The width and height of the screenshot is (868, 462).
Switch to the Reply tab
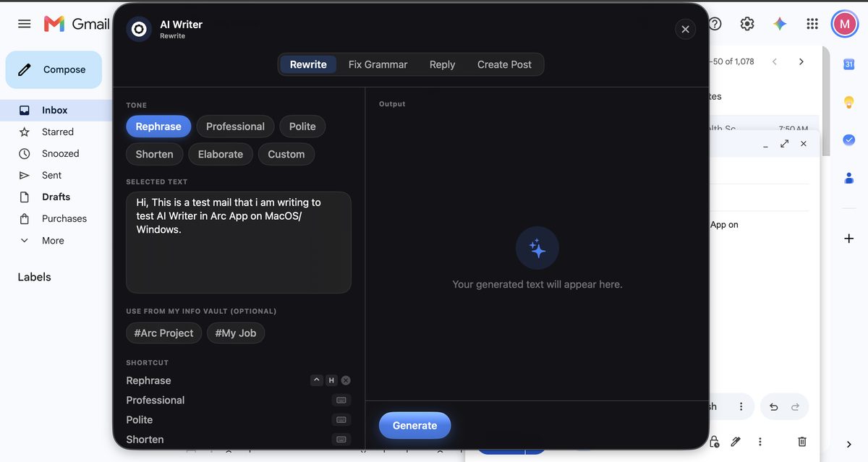click(x=442, y=64)
